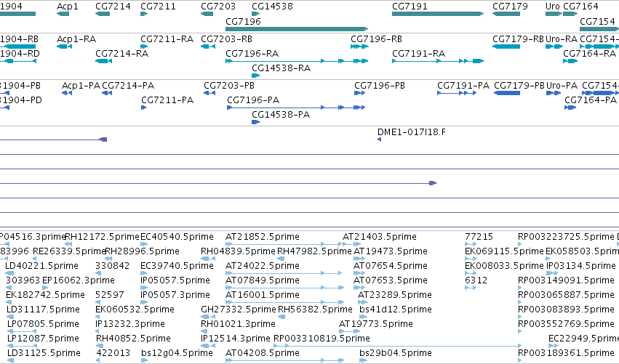Select transcript CG7211-RA

167,39
